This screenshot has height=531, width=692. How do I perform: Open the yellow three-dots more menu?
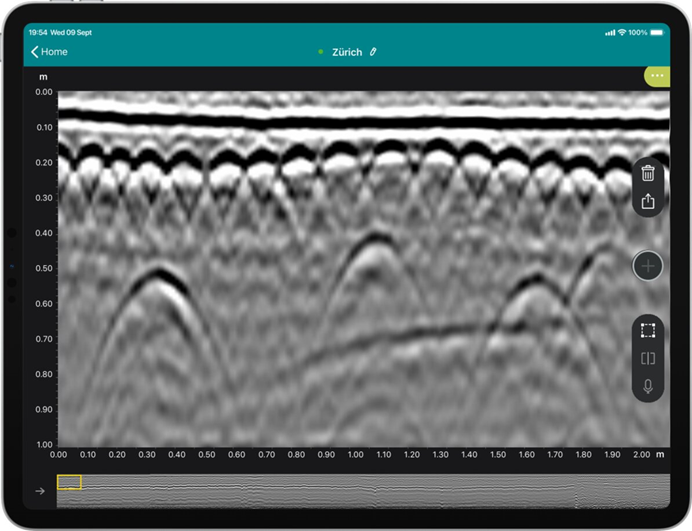pos(657,76)
